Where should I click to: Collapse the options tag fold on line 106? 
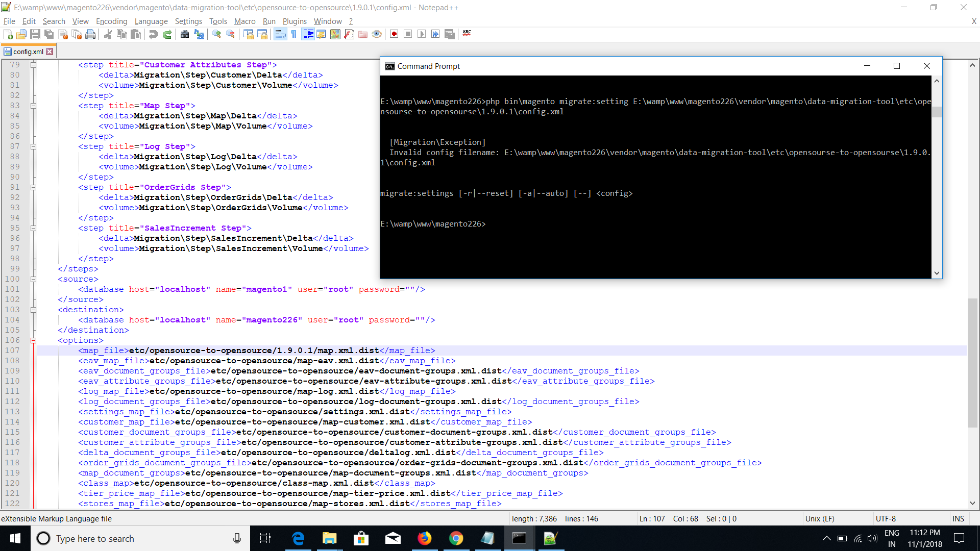click(x=33, y=340)
